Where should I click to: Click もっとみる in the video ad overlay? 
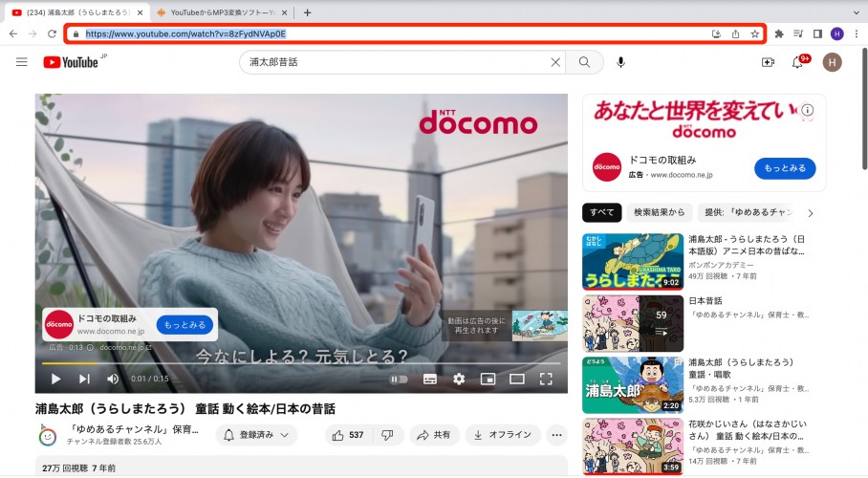tap(184, 325)
